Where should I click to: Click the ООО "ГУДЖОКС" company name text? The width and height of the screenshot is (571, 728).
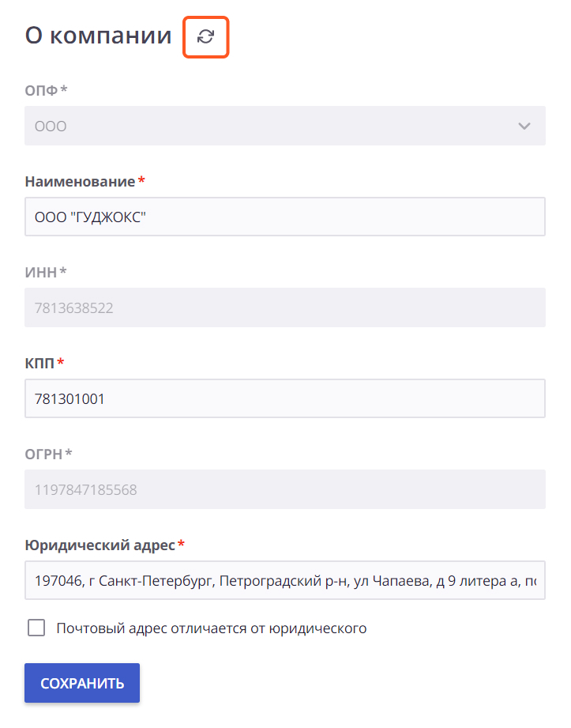tap(91, 217)
